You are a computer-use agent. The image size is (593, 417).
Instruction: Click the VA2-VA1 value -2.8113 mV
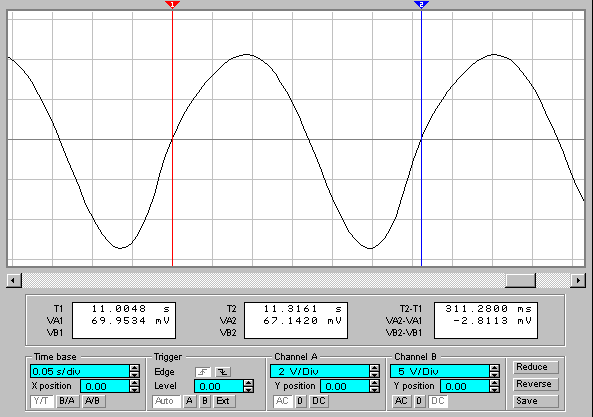[492, 321]
